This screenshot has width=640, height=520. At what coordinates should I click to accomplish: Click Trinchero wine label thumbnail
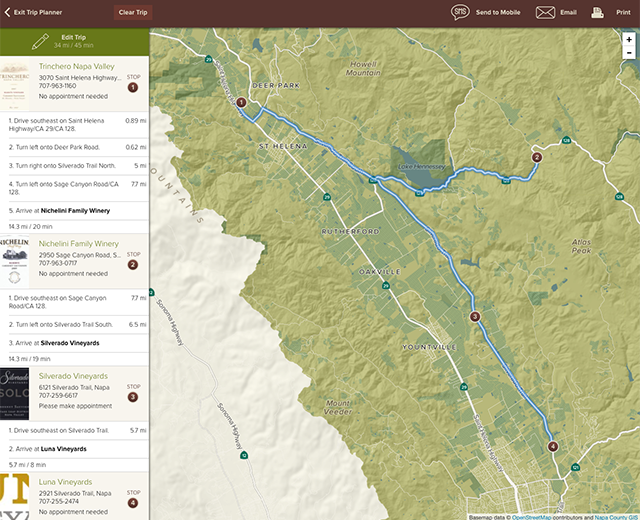[15, 84]
